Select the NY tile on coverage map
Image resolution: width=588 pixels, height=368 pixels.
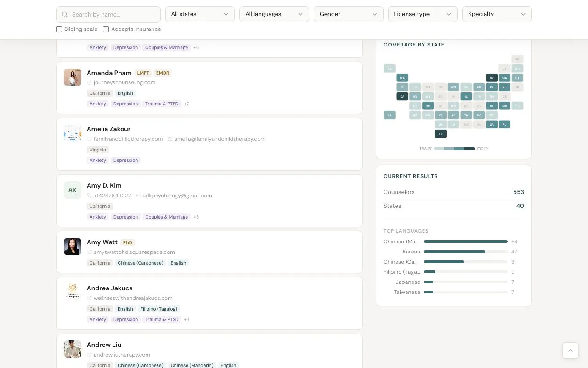(x=492, y=78)
